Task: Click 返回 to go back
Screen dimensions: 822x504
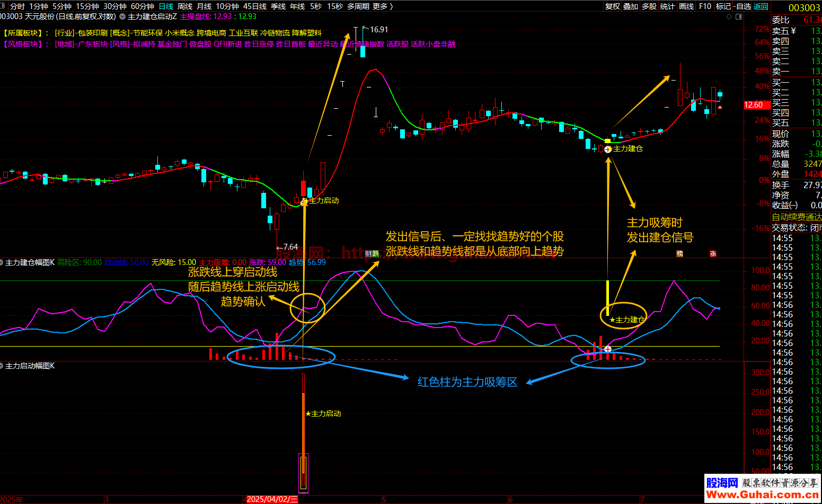Action: click(761, 6)
